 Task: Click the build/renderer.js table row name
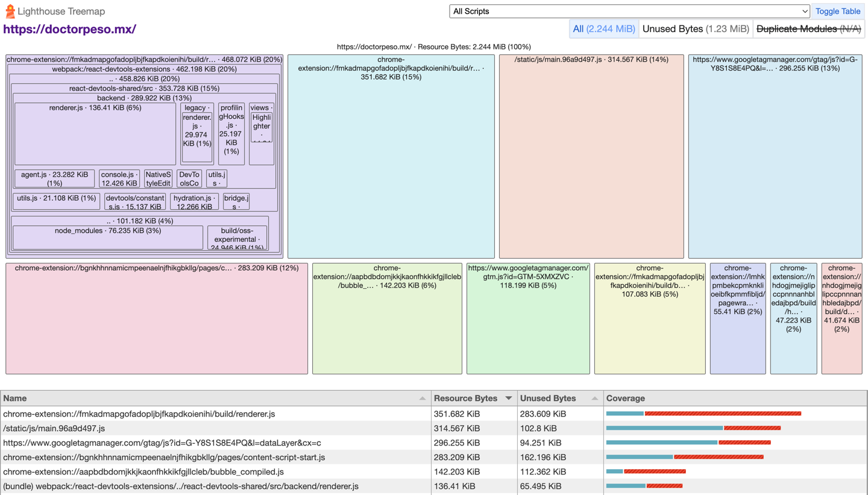click(x=139, y=414)
